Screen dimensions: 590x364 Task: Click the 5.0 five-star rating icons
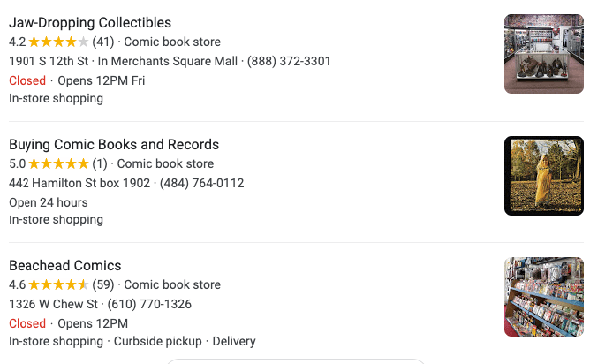click(58, 163)
